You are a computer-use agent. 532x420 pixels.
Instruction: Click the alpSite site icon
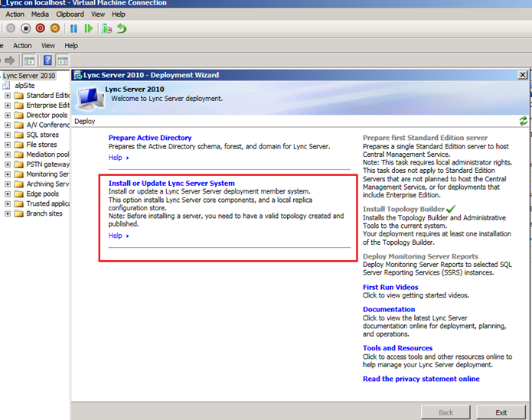pos(6,86)
